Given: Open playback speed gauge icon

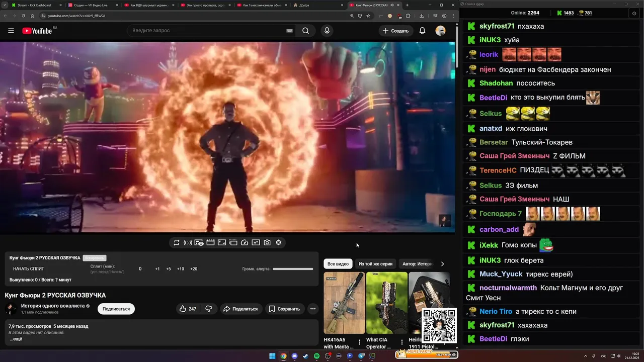Looking at the screenshot, I should pyautogui.click(x=245, y=242).
